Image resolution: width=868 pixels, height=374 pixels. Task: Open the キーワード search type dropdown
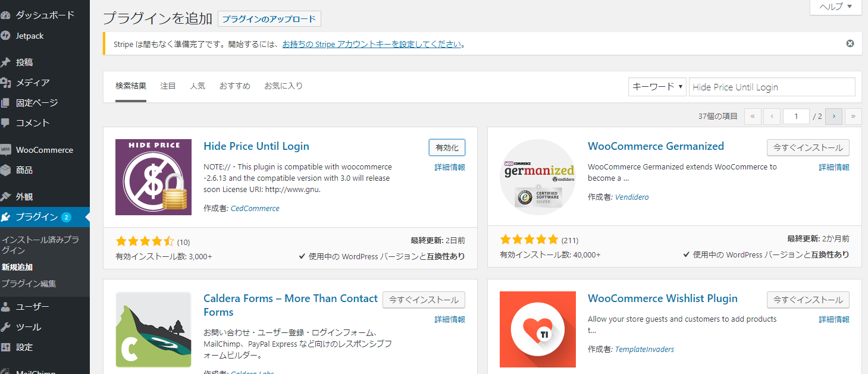(657, 87)
